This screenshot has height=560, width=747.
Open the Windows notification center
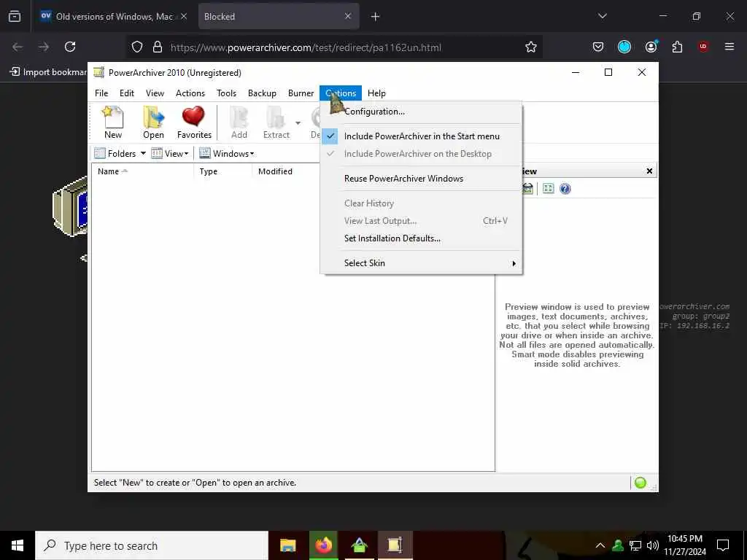coord(723,545)
